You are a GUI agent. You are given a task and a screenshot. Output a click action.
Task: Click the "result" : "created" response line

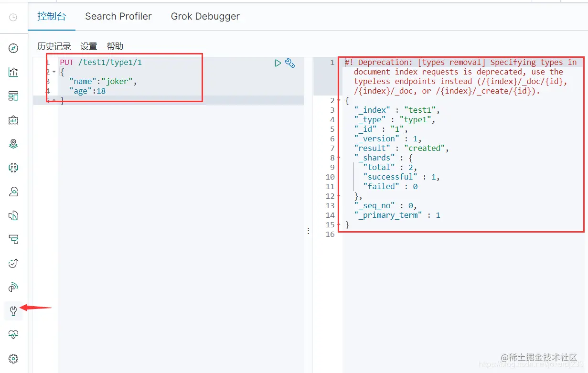click(x=402, y=148)
